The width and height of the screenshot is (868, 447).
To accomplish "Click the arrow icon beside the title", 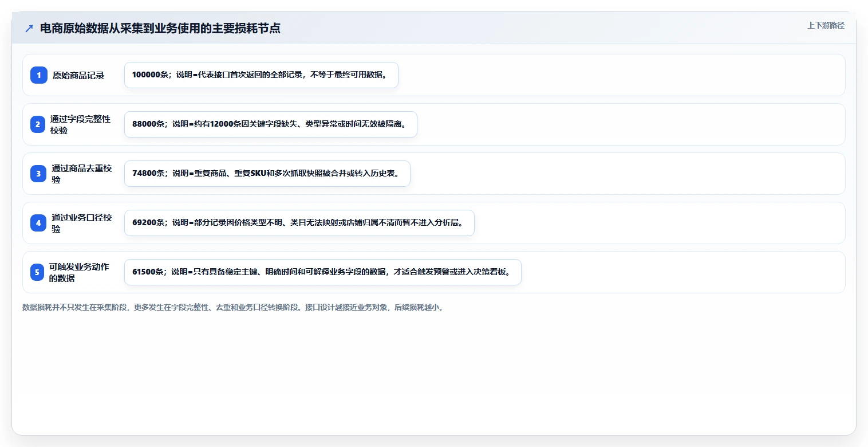I will [29, 28].
